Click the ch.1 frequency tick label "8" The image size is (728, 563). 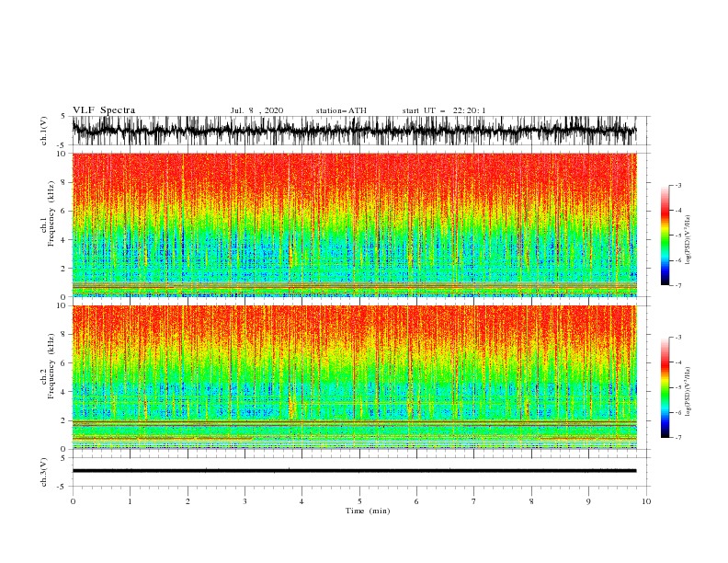[x=64, y=182]
